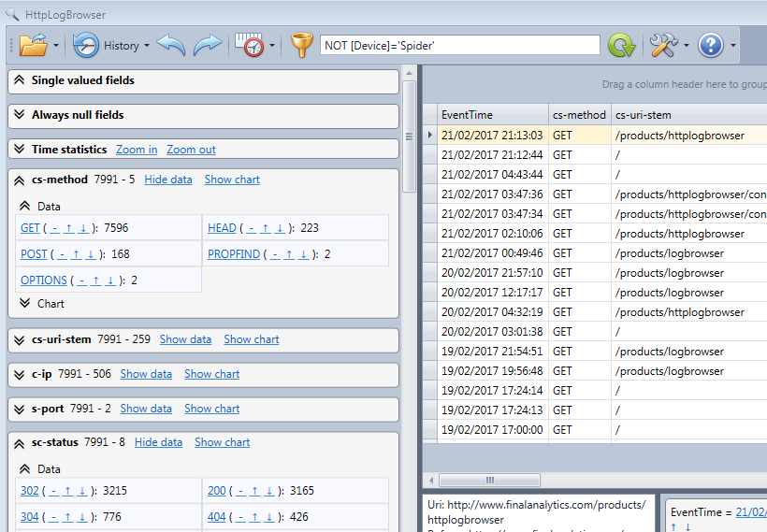Viewport: 767px width, 532px height.
Task: Click the up arrow next to GET
Action: click(69, 228)
